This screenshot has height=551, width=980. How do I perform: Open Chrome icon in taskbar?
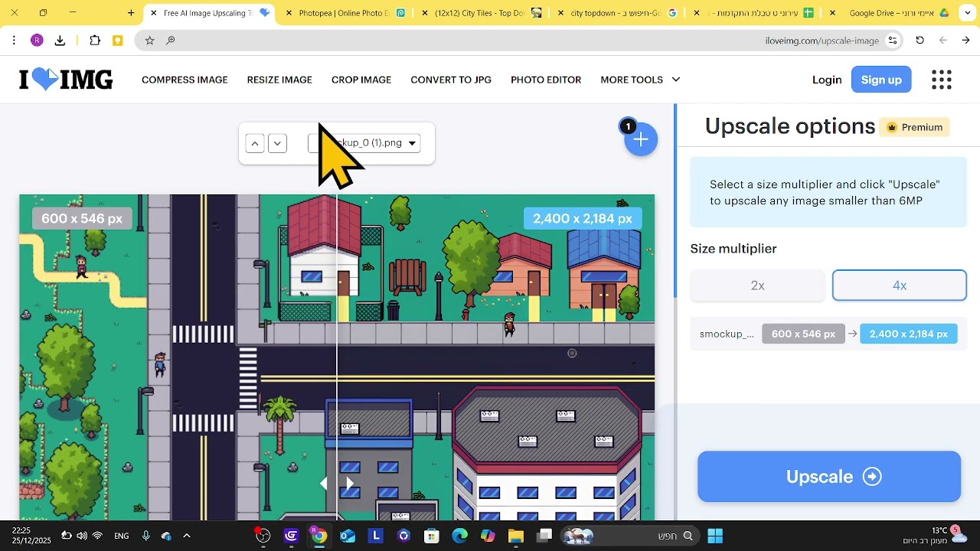(x=318, y=536)
